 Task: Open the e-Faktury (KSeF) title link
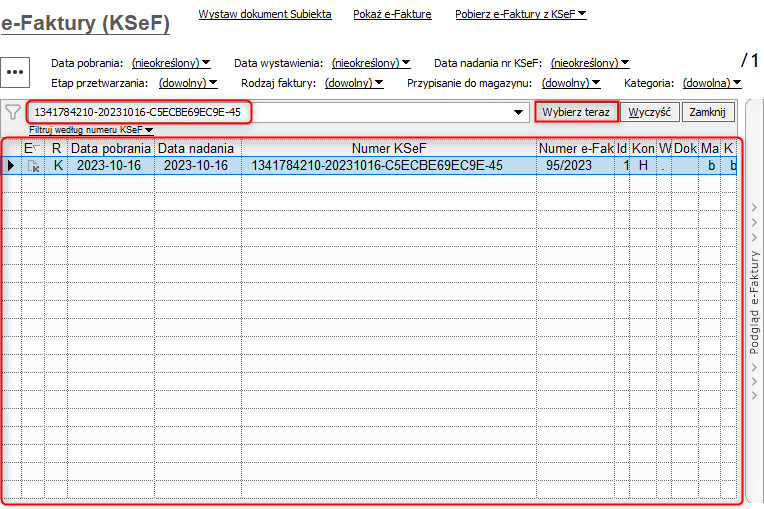coord(85,23)
